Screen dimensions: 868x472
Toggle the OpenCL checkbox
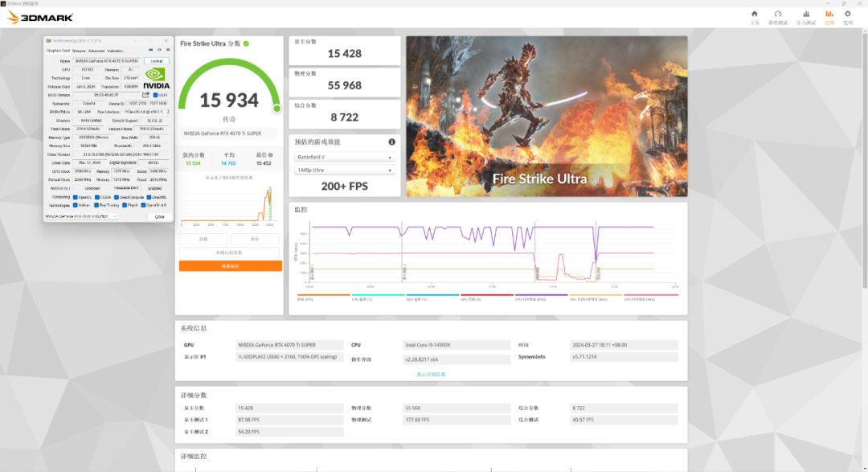[76, 197]
